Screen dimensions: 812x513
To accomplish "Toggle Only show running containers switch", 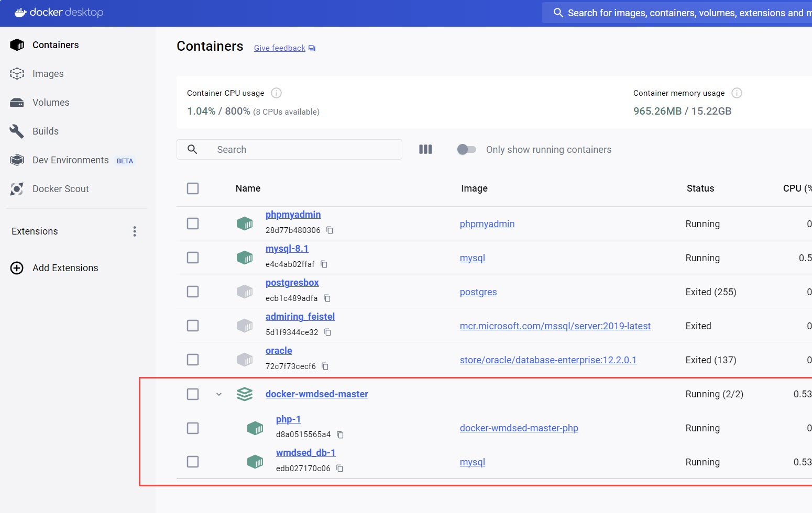I will tap(466, 150).
